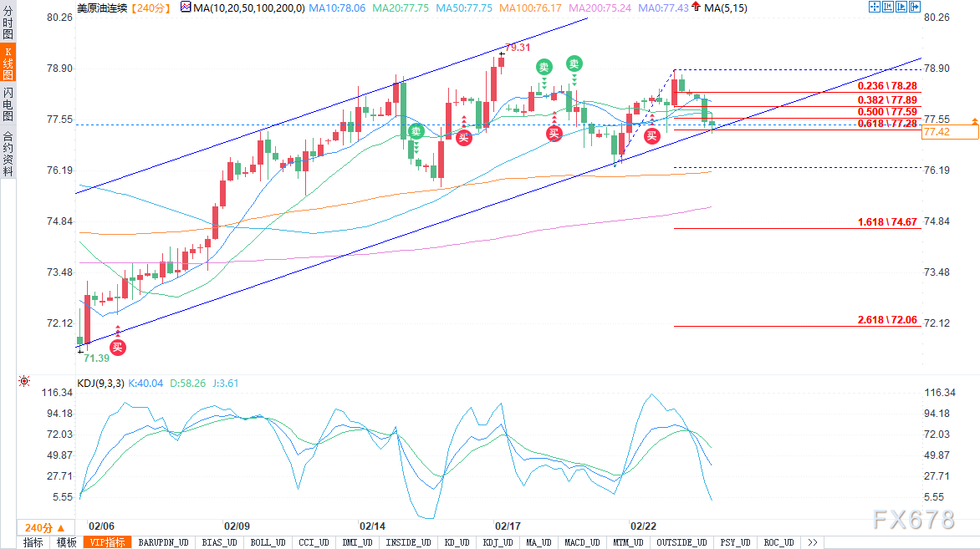Click the 美原油连续 instrument title
This screenshot has height=549, width=980.
point(102,8)
